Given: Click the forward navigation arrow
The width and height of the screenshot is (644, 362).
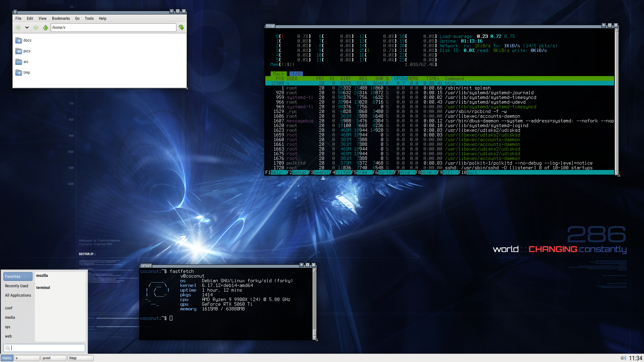Looking at the screenshot, I should (36, 27).
